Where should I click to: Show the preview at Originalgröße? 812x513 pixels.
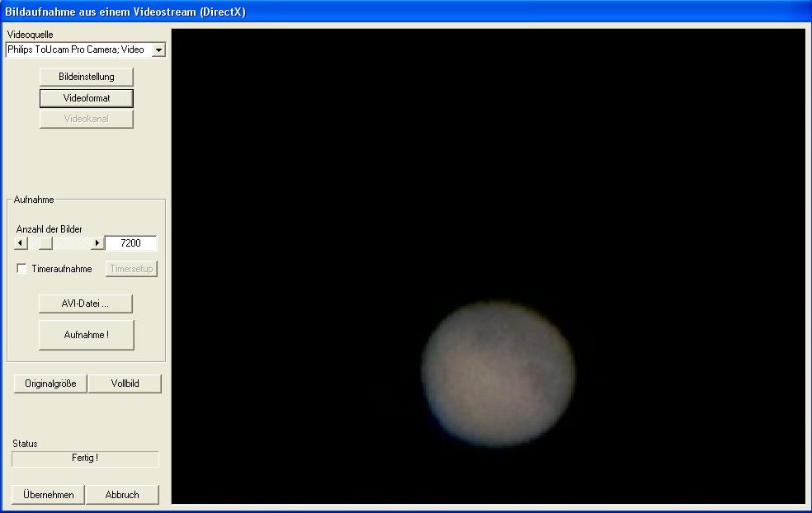pyautogui.click(x=50, y=384)
